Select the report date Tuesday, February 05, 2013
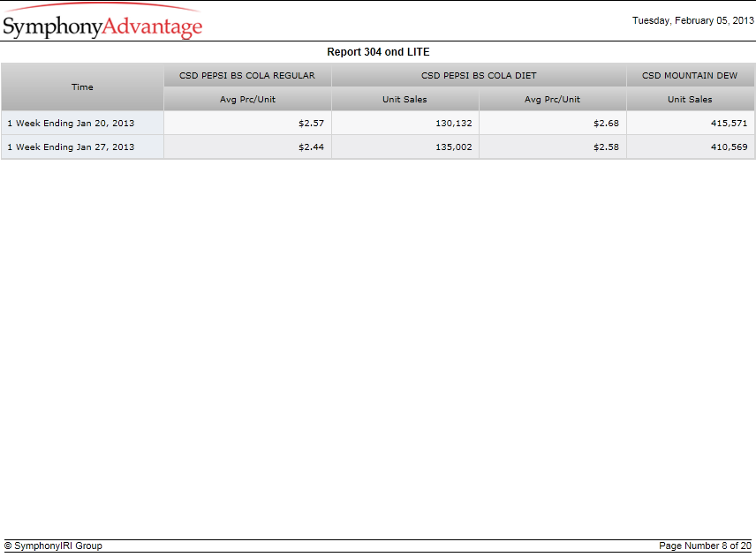 pos(692,20)
